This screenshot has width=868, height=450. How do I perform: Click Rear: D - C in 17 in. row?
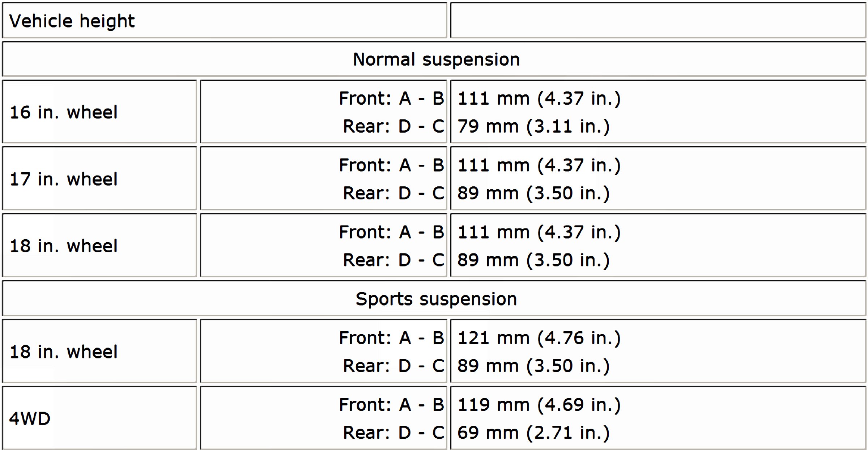[393, 193]
